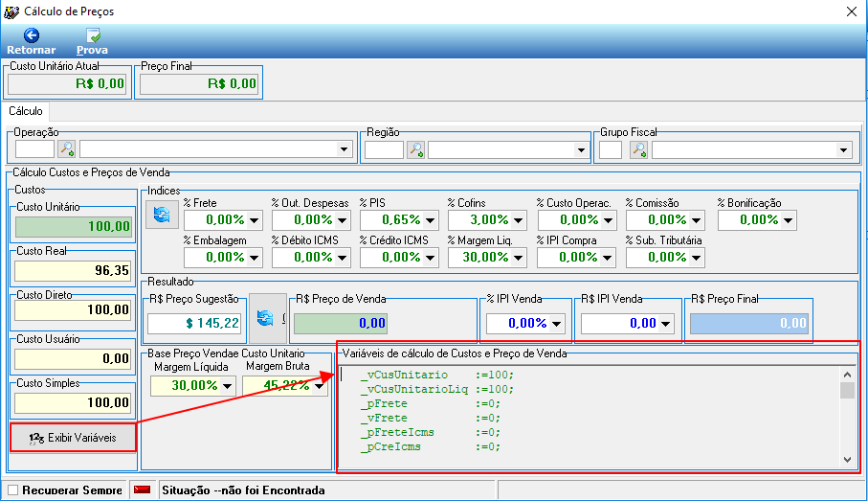This screenshot has height=501, width=868.
Task: Click the R$ Preço de Venda field
Action: pyautogui.click(x=341, y=323)
